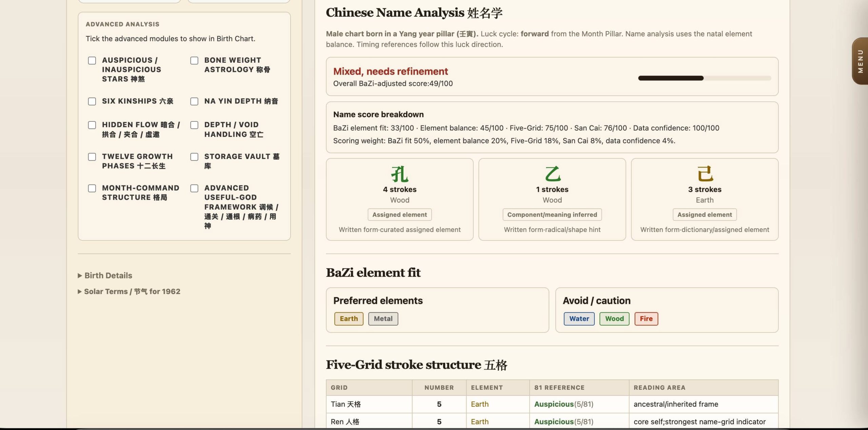Click Earth element in Ren row

click(x=479, y=422)
